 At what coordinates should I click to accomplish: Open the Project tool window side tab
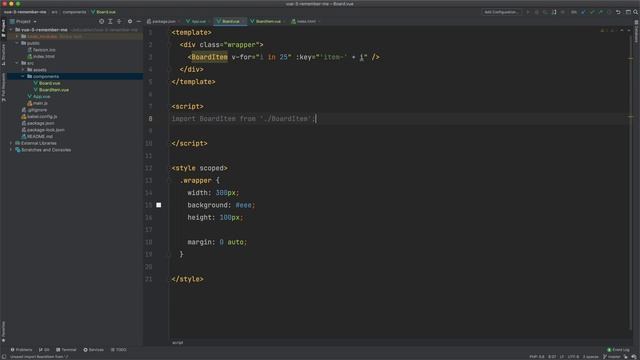(x=4, y=29)
